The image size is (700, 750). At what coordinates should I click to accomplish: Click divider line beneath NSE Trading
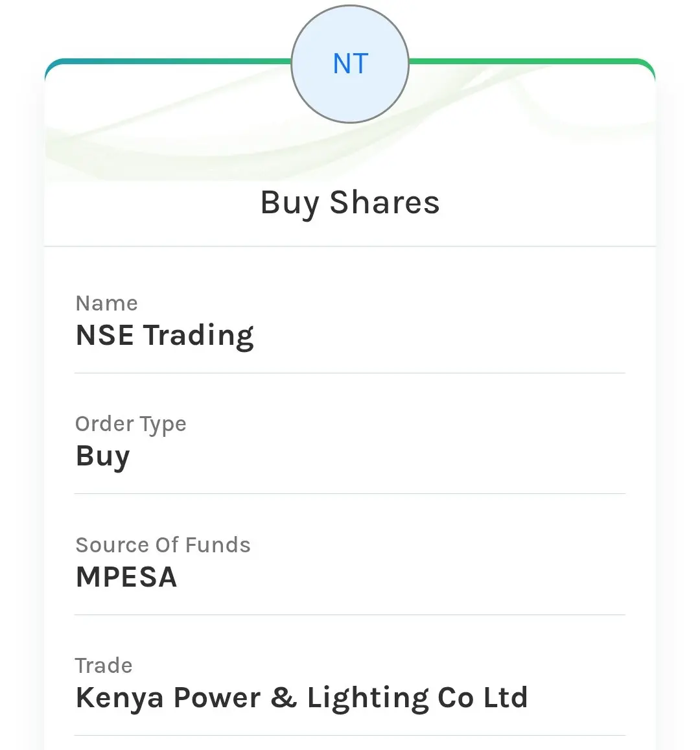[x=350, y=373]
